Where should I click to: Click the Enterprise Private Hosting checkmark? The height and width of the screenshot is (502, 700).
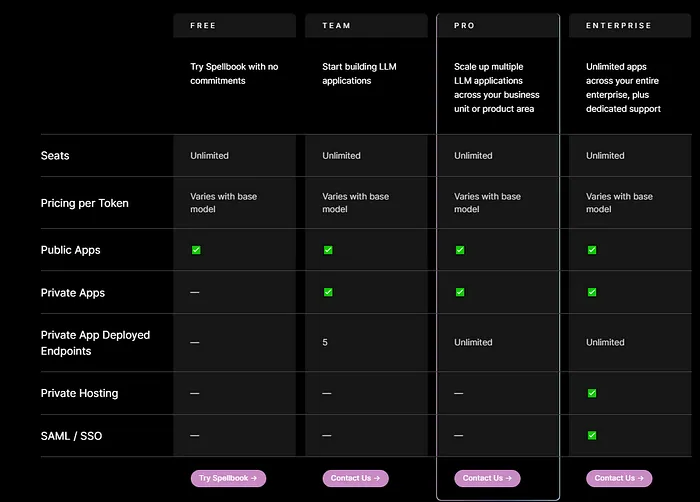(592, 393)
